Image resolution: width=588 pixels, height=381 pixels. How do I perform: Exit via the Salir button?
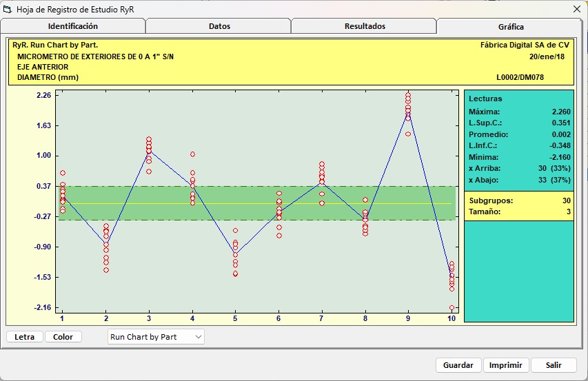554,365
